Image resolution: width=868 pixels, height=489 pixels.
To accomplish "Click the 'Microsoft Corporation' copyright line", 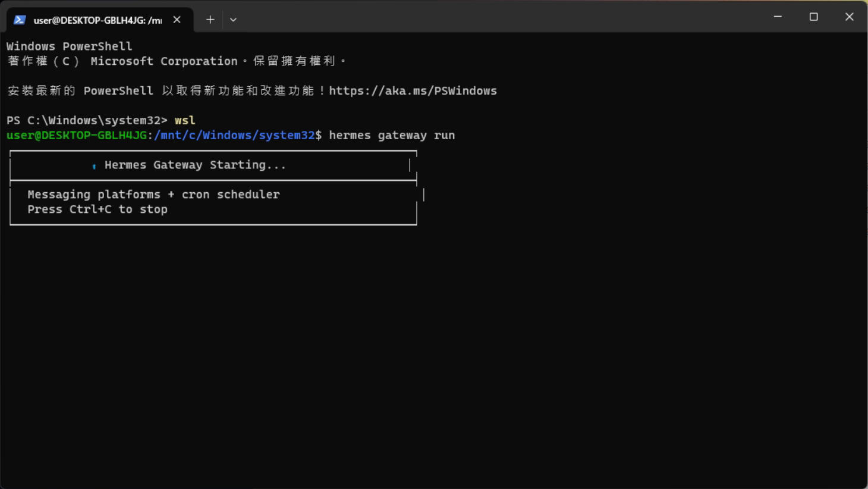I will (x=177, y=61).
